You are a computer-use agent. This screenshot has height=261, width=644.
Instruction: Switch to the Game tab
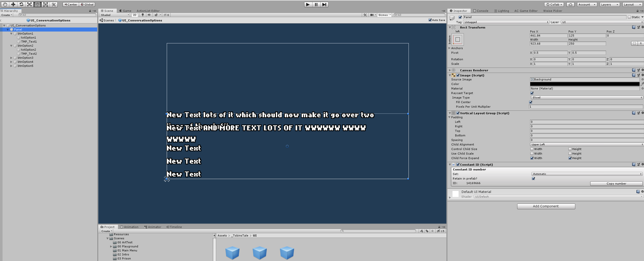pos(125,11)
